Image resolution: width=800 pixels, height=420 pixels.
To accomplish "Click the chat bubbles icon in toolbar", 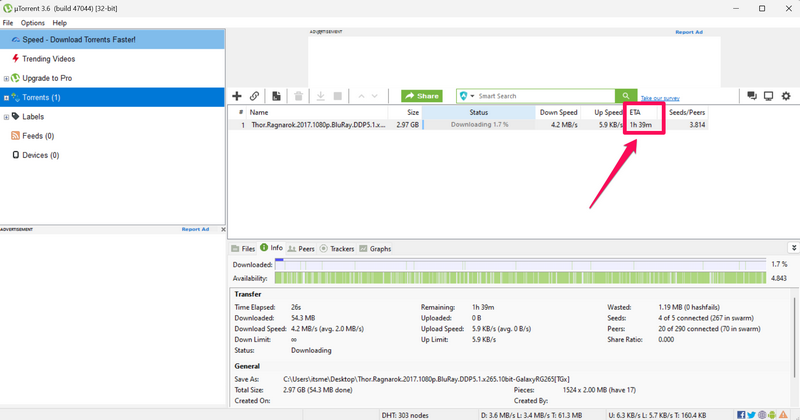I will [751, 96].
